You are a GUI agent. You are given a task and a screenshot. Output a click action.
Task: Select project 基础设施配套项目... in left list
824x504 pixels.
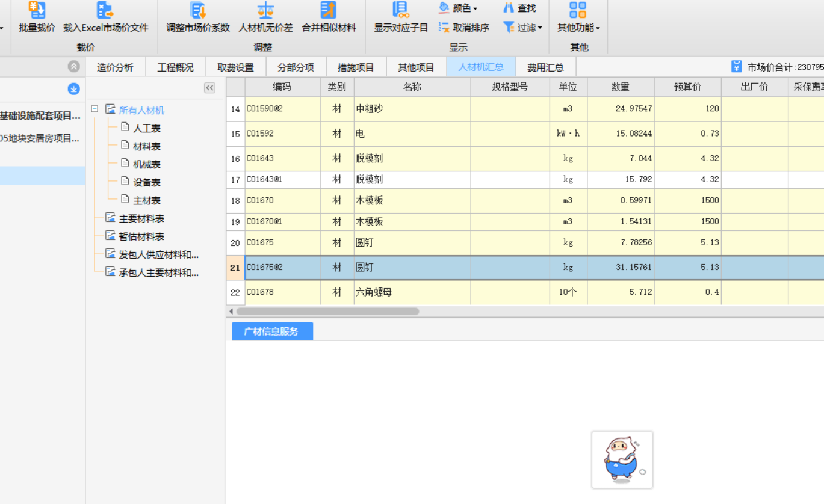click(40, 115)
